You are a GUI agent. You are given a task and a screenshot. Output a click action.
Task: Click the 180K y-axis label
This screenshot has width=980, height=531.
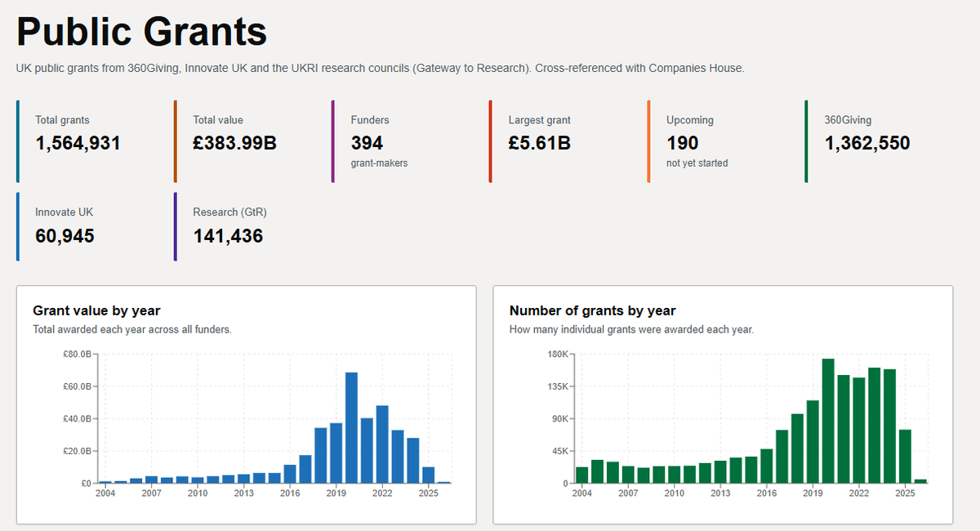(559, 354)
